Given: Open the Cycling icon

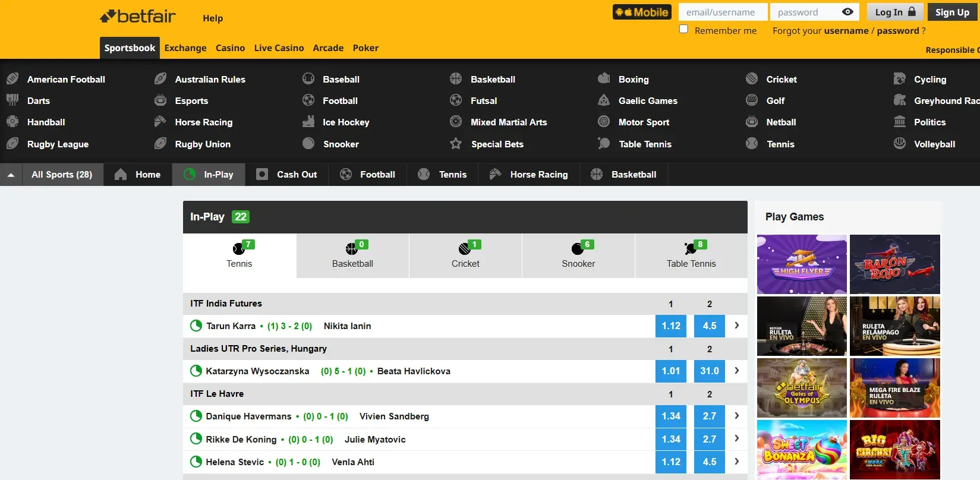Looking at the screenshot, I should [x=900, y=78].
